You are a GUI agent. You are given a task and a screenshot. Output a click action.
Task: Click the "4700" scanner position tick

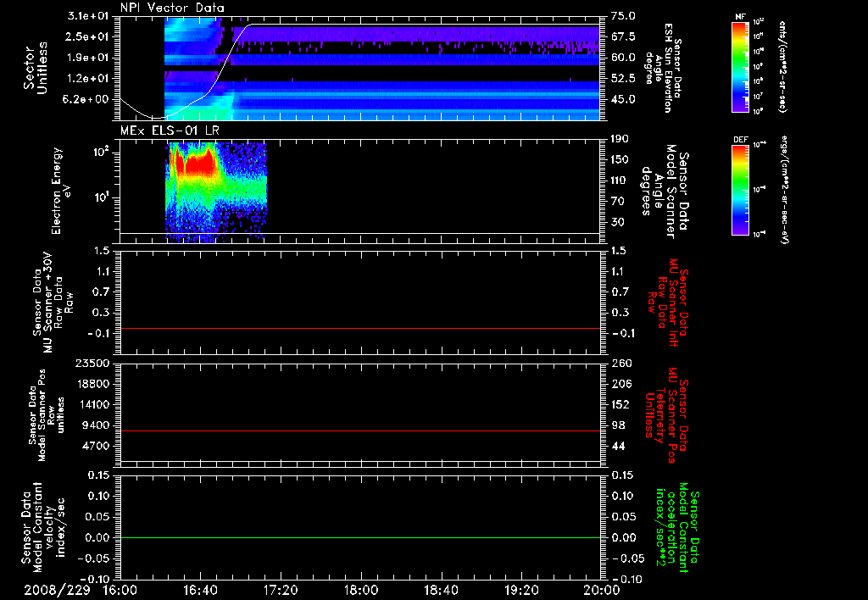pyautogui.click(x=96, y=446)
